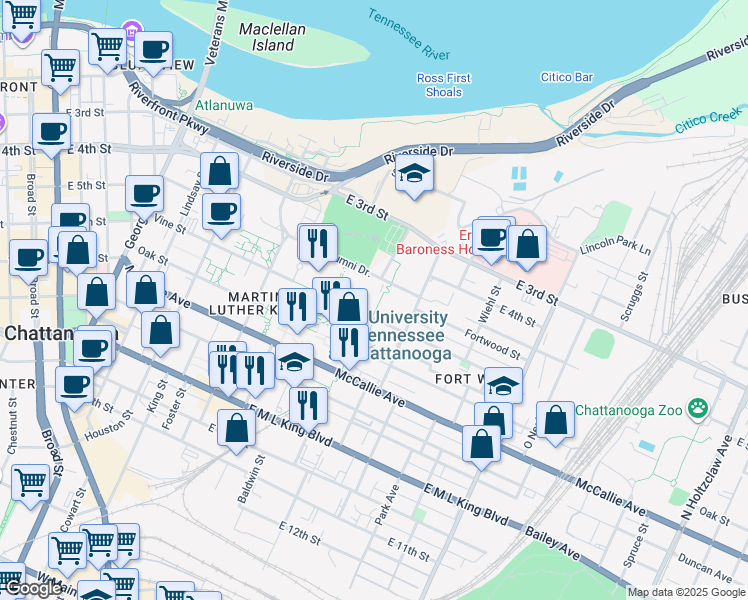Click the Map data ©2025 Google text
This screenshot has width=748, height=600.
coord(685,592)
